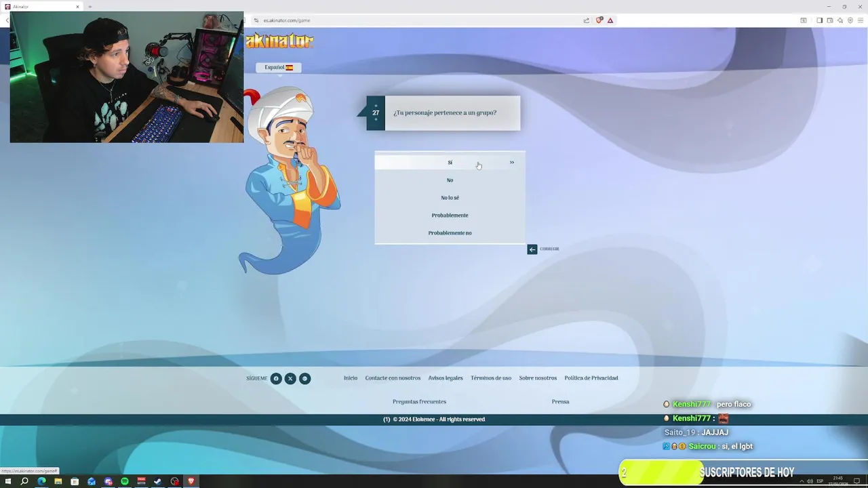The height and width of the screenshot is (488, 868).
Task: Choose the "Probablemente" answer
Action: pyautogui.click(x=450, y=215)
